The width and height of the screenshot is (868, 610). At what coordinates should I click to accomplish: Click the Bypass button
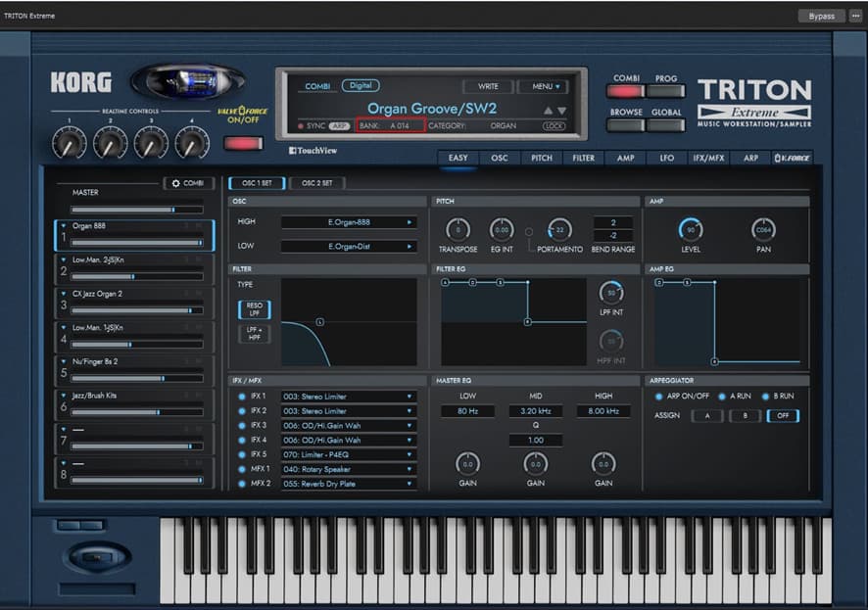(822, 16)
